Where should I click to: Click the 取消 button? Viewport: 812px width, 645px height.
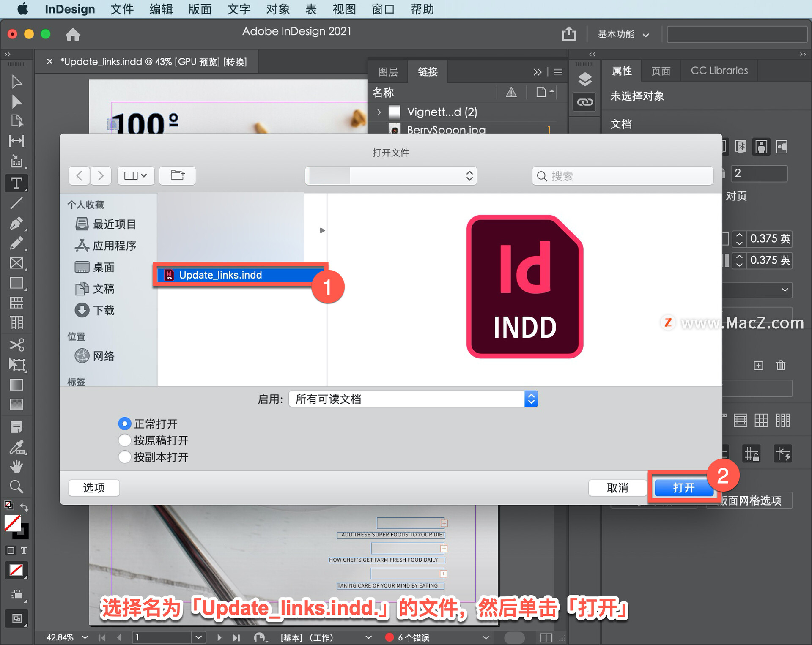617,488
